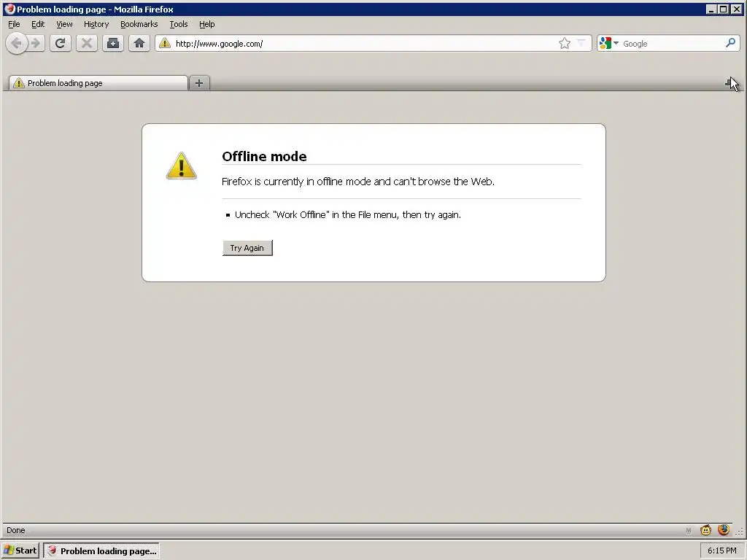The height and width of the screenshot is (560, 747).
Task: Go to the Home page
Action: [139, 43]
